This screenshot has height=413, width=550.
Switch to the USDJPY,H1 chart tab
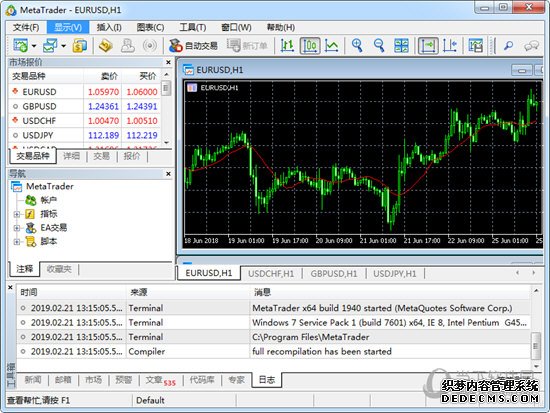[395, 273]
